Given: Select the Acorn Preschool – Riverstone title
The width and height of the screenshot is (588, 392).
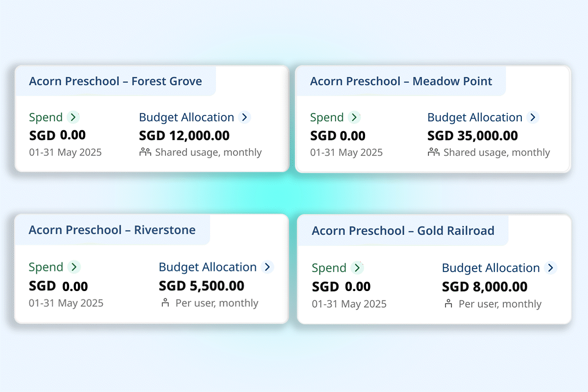Looking at the screenshot, I should click(x=112, y=230).
